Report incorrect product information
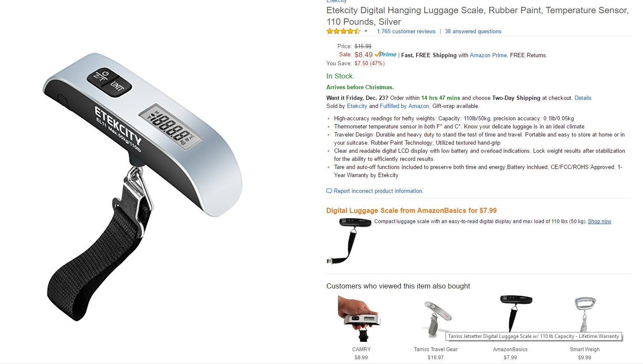 [x=378, y=191]
